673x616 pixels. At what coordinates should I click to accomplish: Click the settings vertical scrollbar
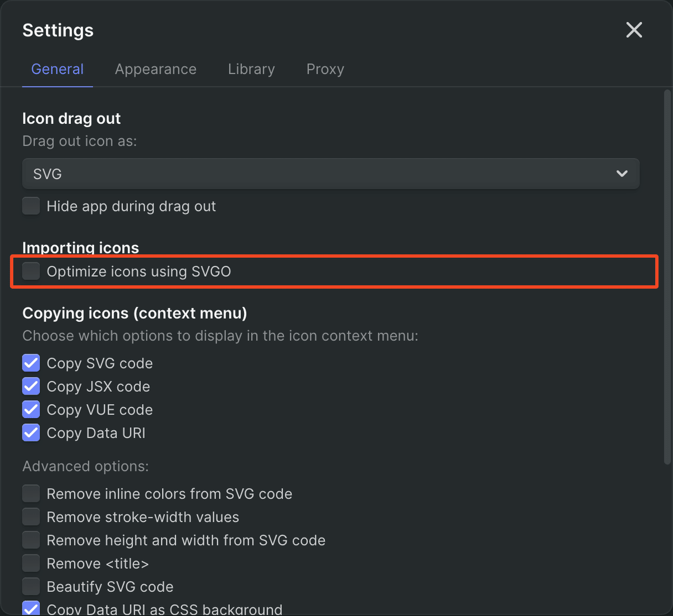667,277
